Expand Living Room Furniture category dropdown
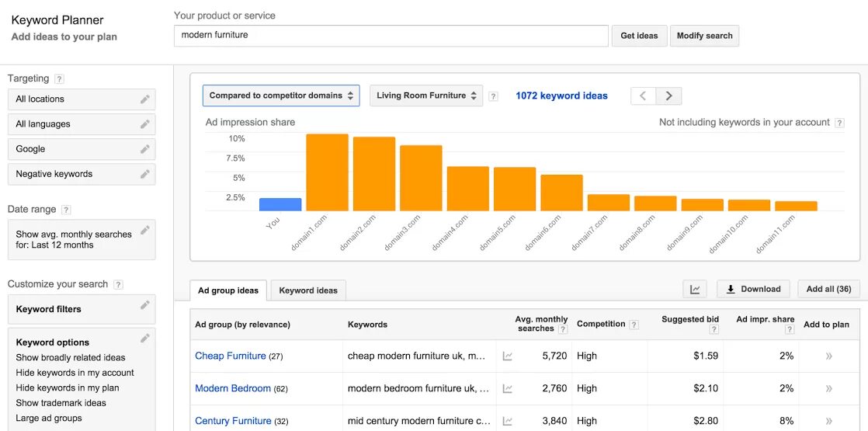The width and height of the screenshot is (868, 431). (x=426, y=96)
